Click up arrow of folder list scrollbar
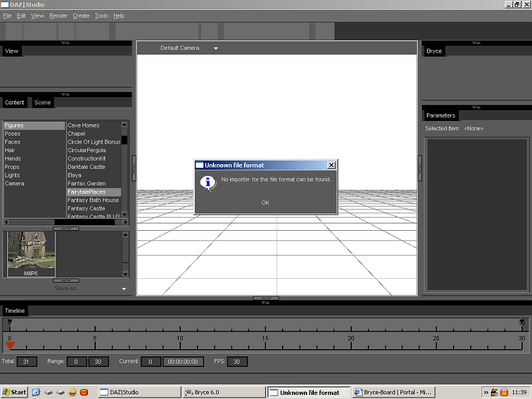 click(x=124, y=124)
